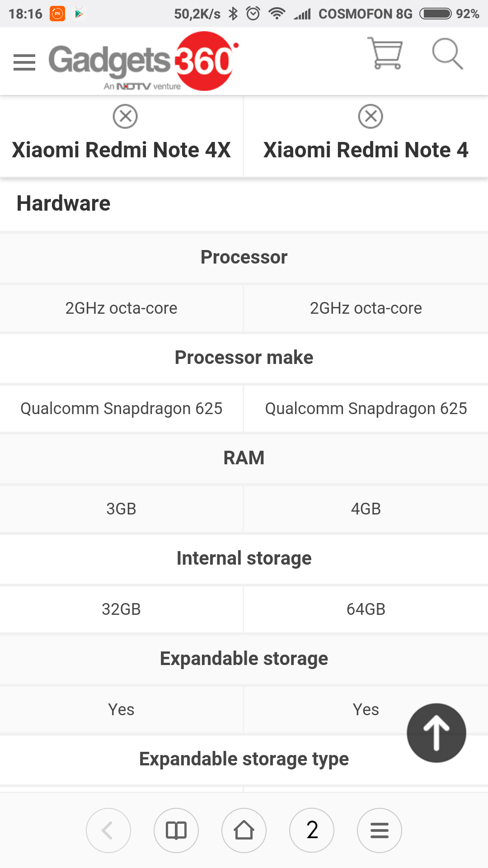Screen dimensions: 488x868
Task: Remove Xiaomi Redmi Note 4X from comparison
Action: (125, 117)
